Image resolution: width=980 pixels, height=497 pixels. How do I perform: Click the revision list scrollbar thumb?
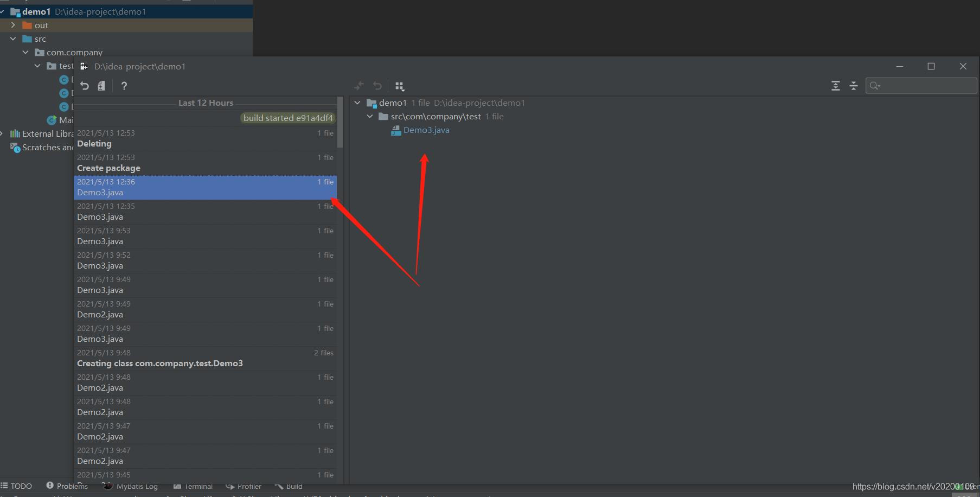click(x=340, y=122)
